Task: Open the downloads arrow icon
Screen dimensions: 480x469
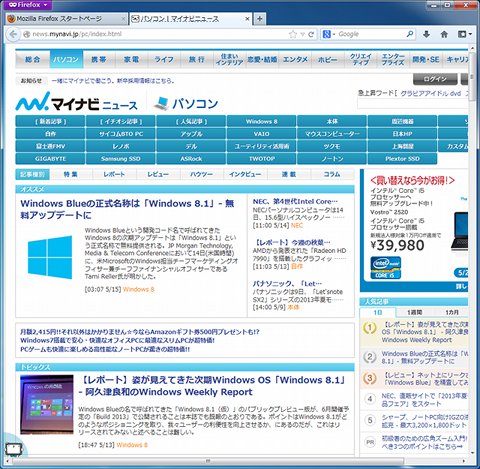Action: [426, 34]
